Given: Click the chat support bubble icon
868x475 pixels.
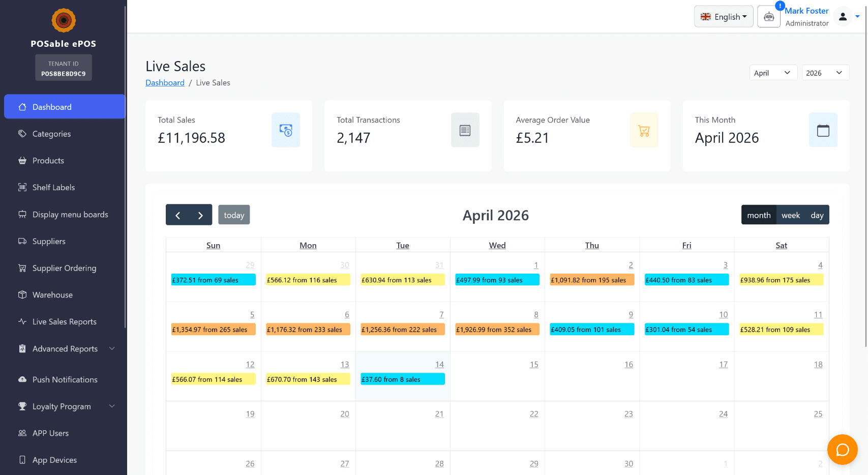Looking at the screenshot, I should (x=842, y=450).
